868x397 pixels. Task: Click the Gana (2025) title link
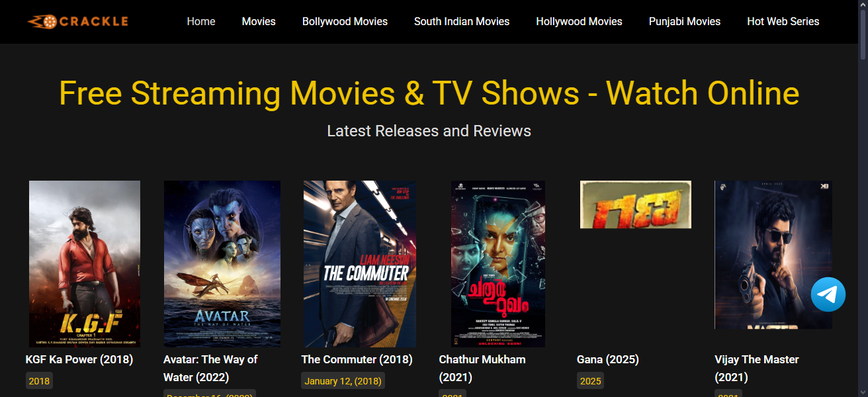point(608,359)
